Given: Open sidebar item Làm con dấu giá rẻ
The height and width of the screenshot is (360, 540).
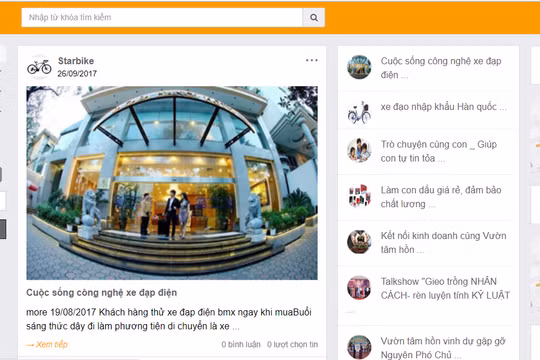Looking at the screenshot, I should pos(441,197).
